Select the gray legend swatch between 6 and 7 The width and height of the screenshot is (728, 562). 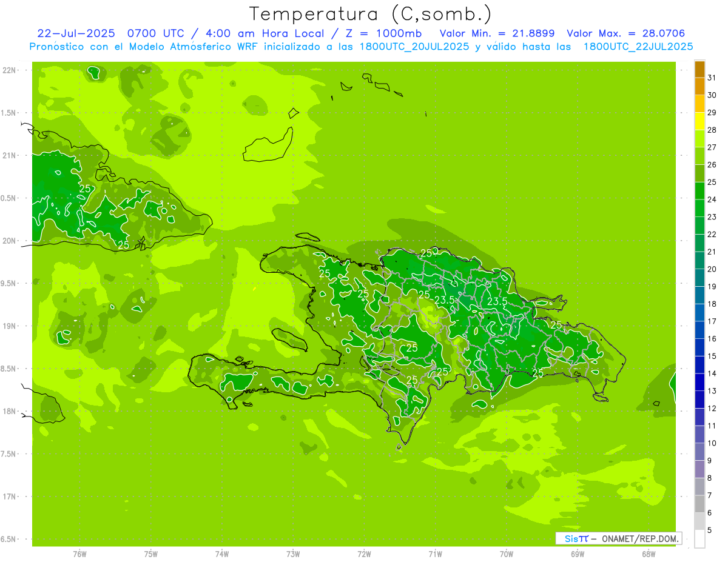699,504
